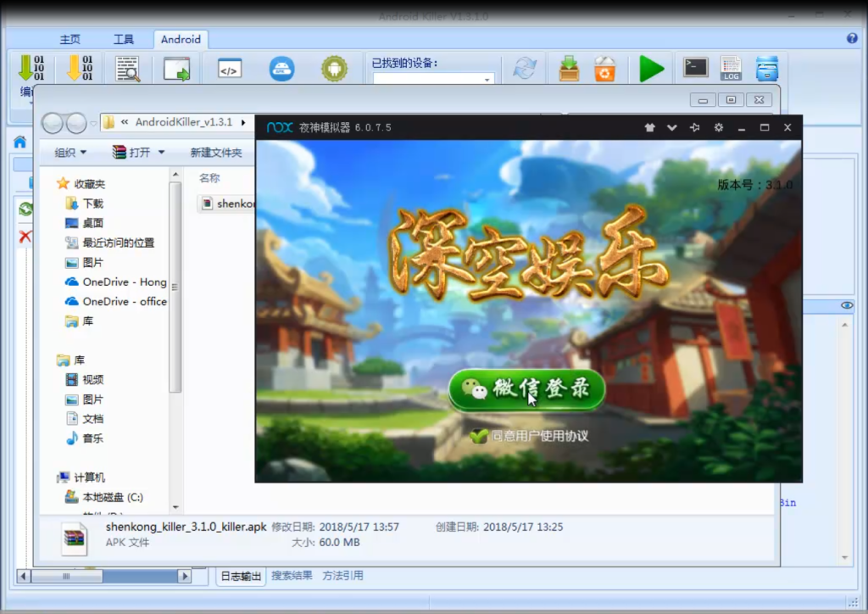
Task: Open 音乐 library in navigation pane
Action: pyautogui.click(x=84, y=438)
